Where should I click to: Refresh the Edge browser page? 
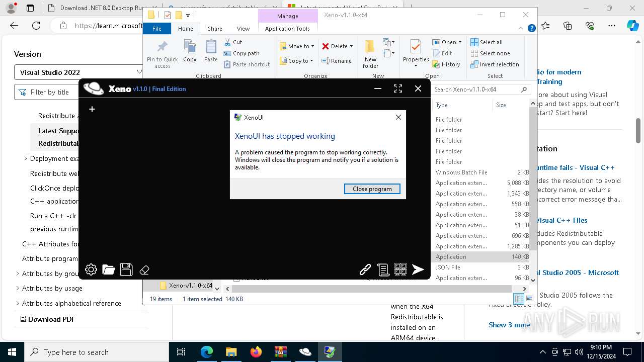click(x=36, y=26)
